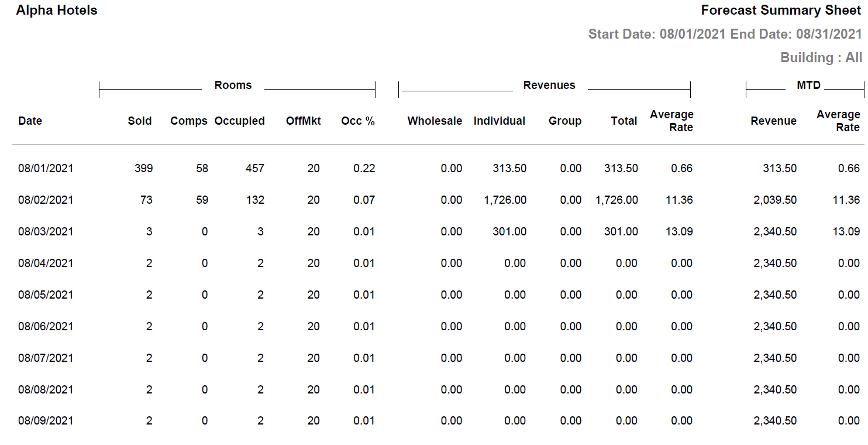Select the Occupied column header
Screen dimensions: 868x445
[x=239, y=121]
